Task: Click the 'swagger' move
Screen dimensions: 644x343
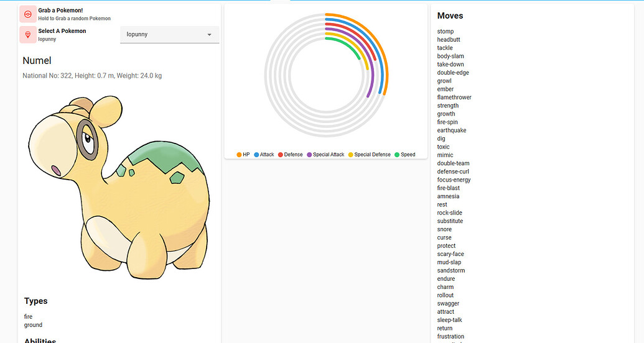Action: pos(448,303)
